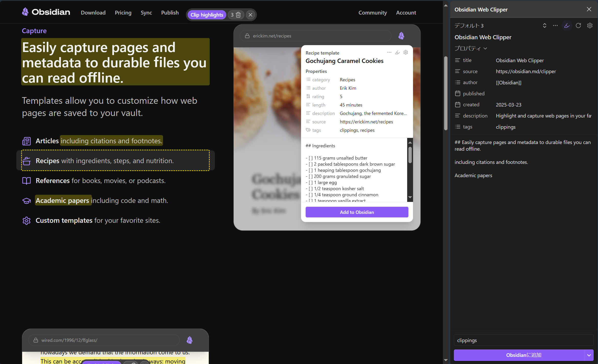The height and width of the screenshot is (364, 598).
Task: Go to the Publish page
Action: pyautogui.click(x=170, y=12)
